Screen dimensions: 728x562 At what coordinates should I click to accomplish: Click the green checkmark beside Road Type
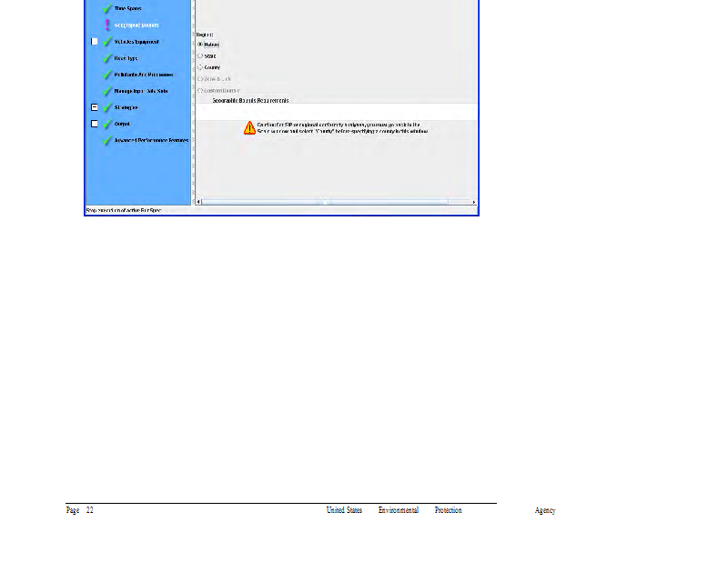[107, 58]
